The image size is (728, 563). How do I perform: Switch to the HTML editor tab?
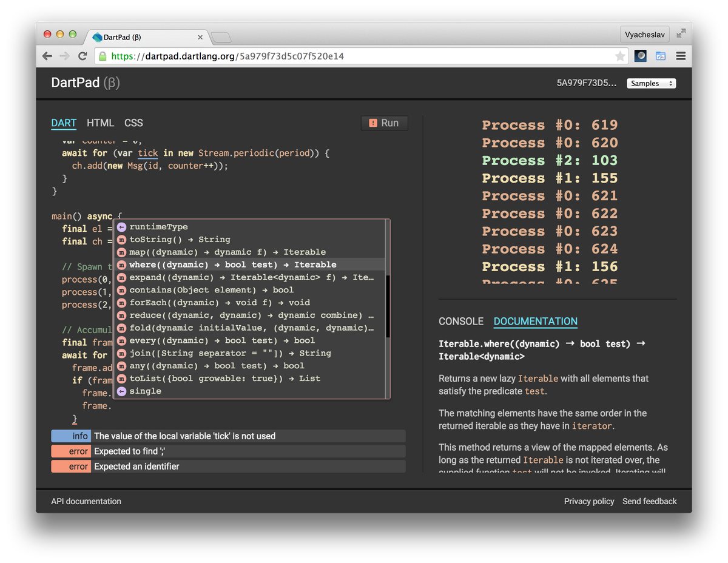(100, 123)
